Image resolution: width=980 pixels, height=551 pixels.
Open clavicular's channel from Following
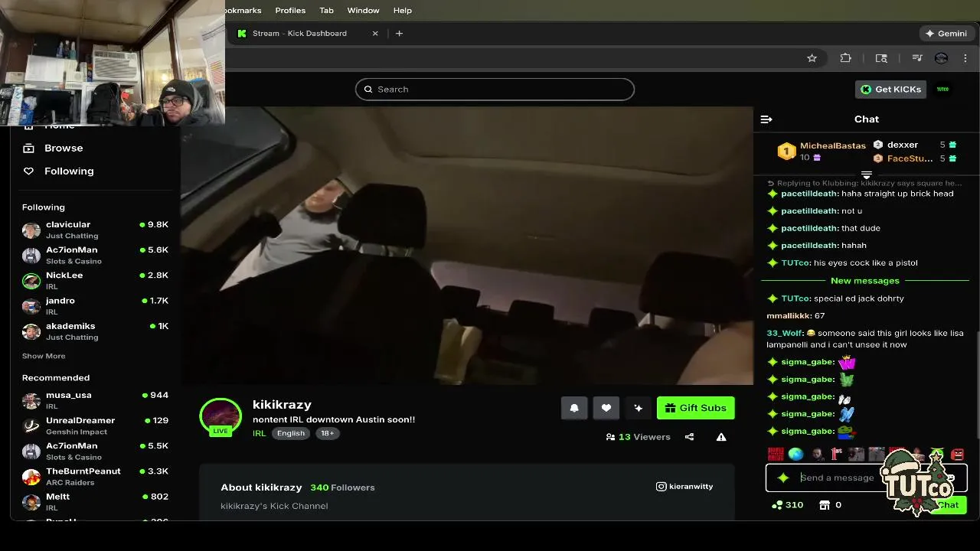pyautogui.click(x=95, y=230)
